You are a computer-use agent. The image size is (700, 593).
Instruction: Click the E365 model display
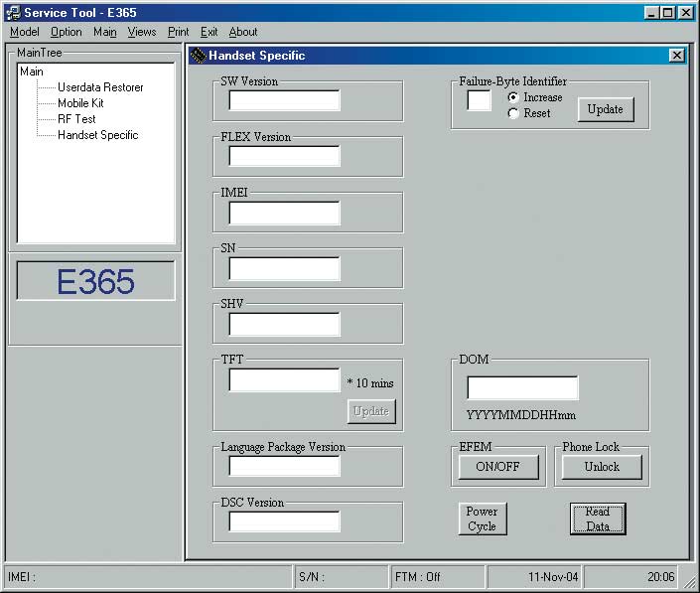95,281
